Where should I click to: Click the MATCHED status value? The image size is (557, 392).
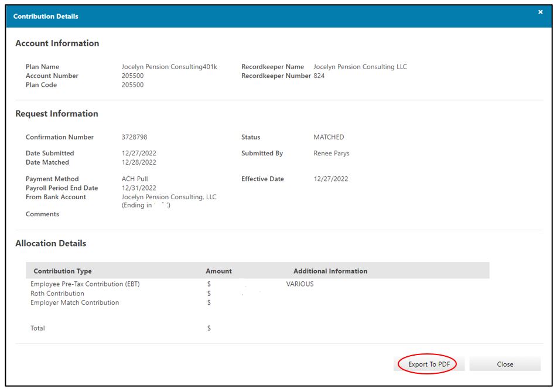tap(329, 137)
